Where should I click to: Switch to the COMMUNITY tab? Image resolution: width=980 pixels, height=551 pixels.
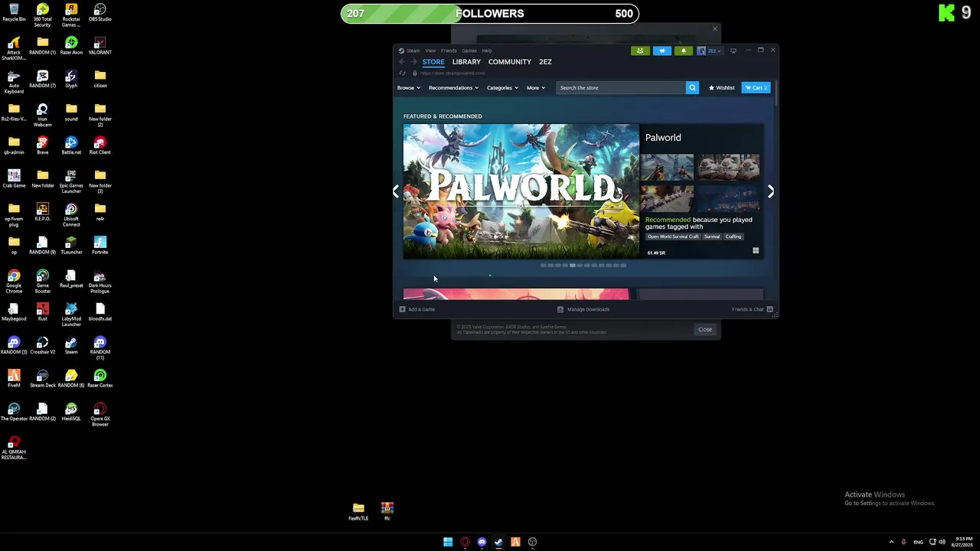coord(510,62)
